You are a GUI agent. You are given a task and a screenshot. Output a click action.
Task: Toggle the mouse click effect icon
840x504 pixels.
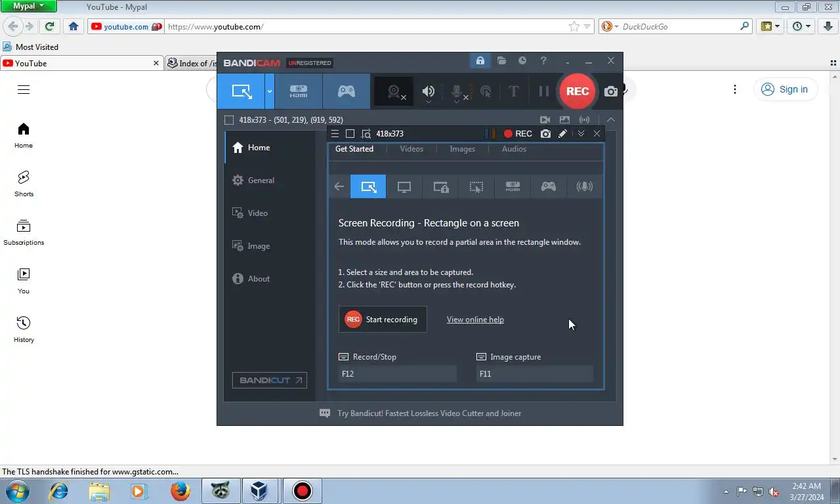[x=486, y=92]
